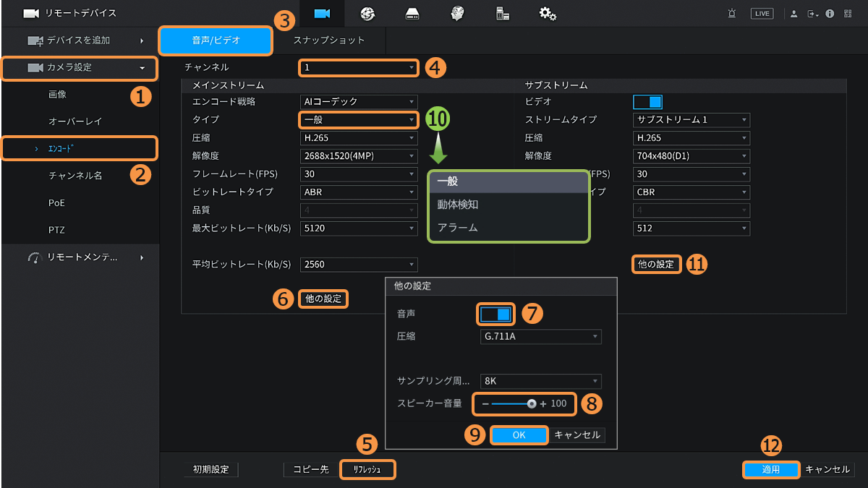
Task: Open the G.711A audio compression dropdown
Action: click(540, 337)
